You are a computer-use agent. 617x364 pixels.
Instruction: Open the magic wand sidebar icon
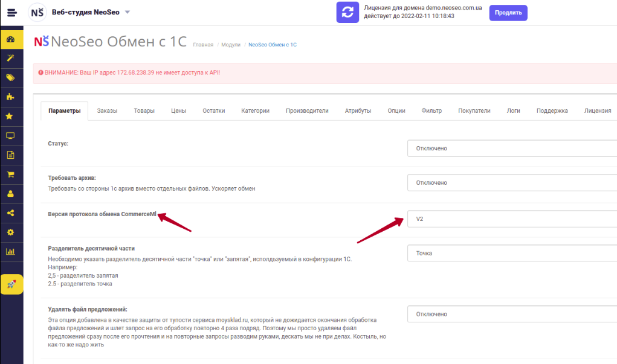click(11, 58)
